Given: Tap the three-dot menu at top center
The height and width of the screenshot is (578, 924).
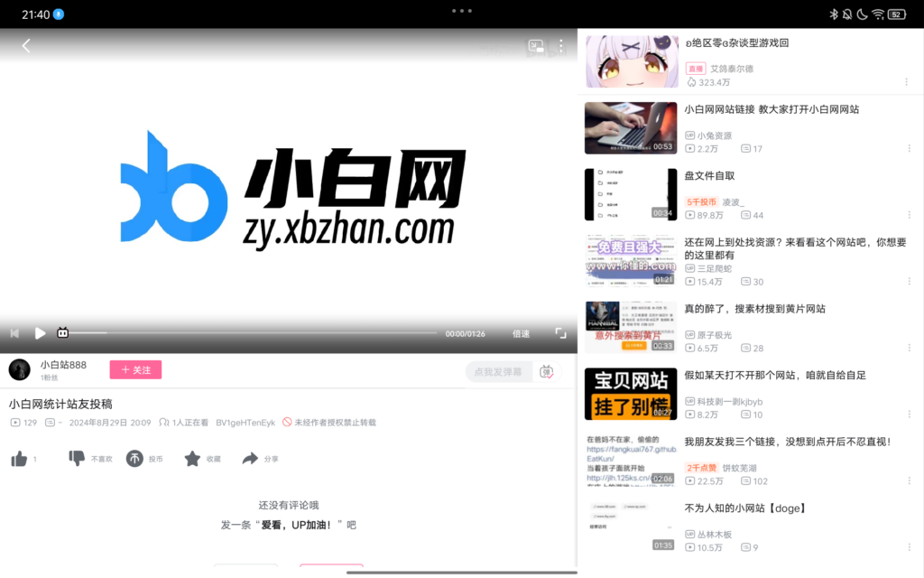Looking at the screenshot, I should point(461,11).
